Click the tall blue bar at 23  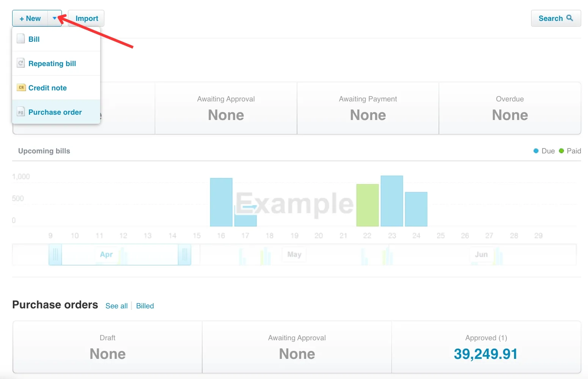point(391,201)
